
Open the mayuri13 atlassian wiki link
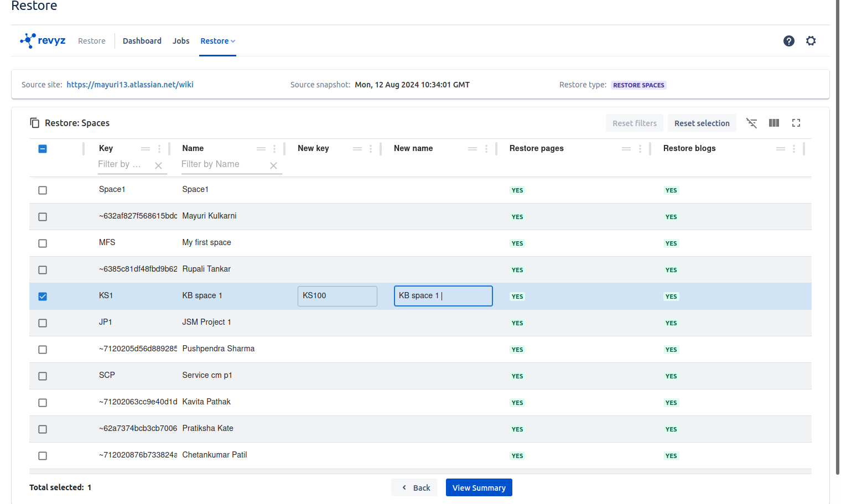130,85
